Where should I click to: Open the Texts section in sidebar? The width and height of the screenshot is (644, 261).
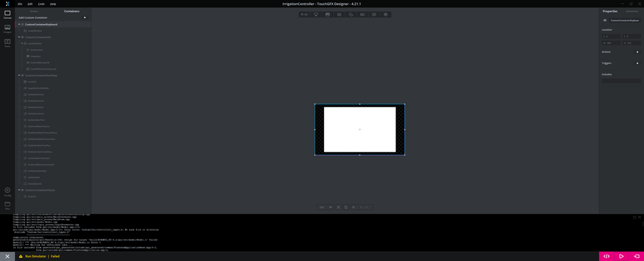[x=7, y=43]
